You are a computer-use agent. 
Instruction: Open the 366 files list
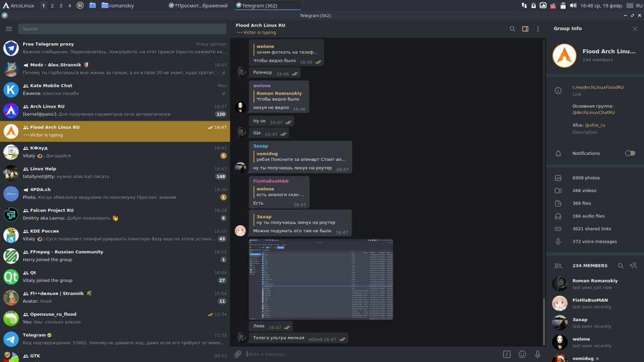coord(595,203)
